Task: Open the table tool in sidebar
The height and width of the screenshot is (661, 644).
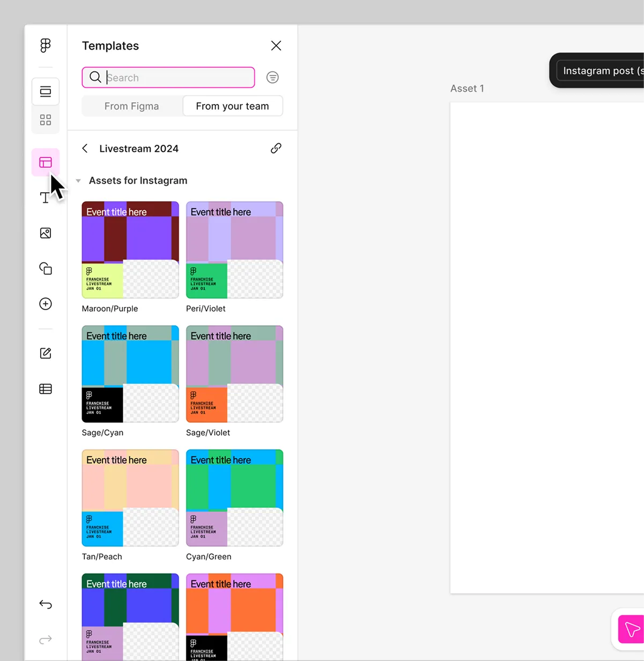Action: (x=46, y=389)
